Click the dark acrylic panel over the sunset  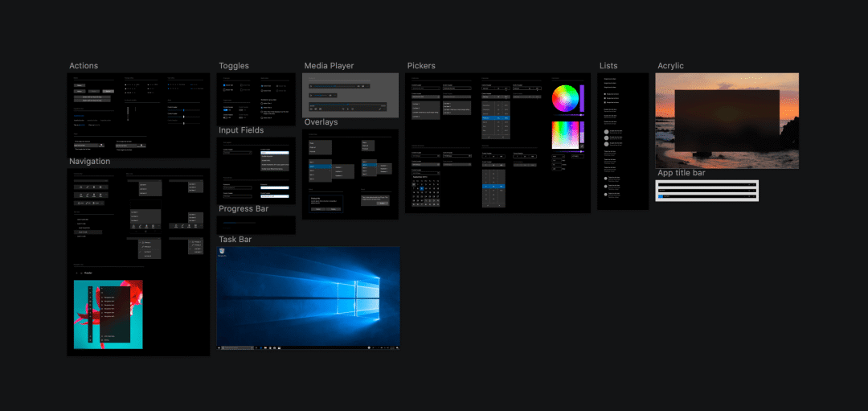(x=727, y=121)
